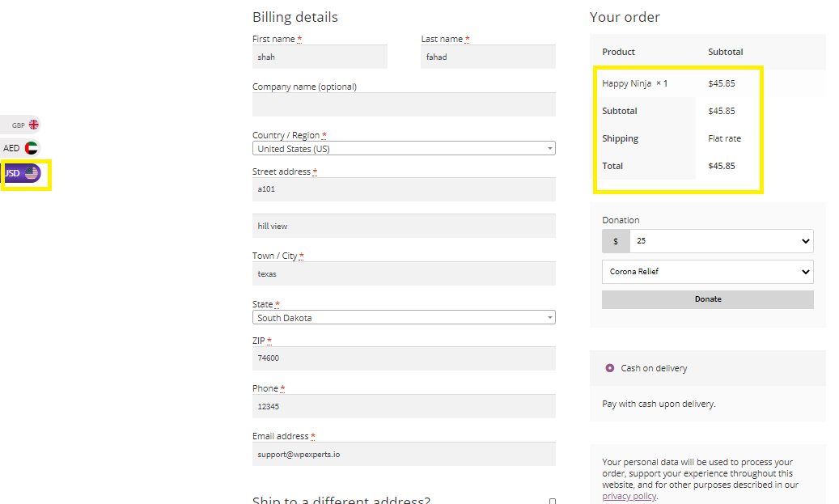This screenshot has width=839, height=504.
Task: Click the Happy Ninja product name
Action: coord(626,83)
